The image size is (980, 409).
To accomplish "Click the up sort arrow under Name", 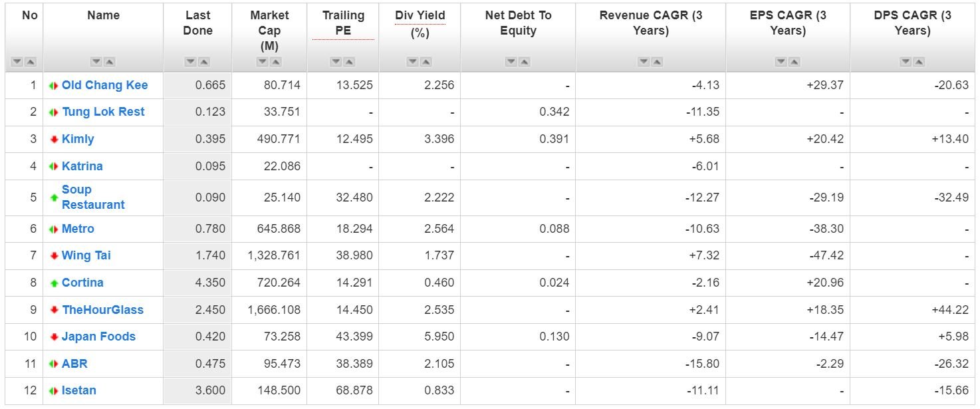I will pos(110,62).
